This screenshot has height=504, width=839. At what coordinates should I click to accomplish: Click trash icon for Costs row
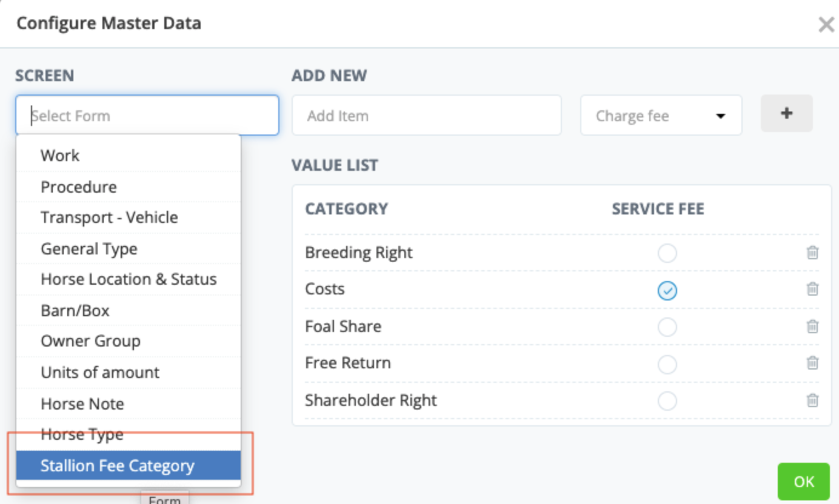click(812, 289)
